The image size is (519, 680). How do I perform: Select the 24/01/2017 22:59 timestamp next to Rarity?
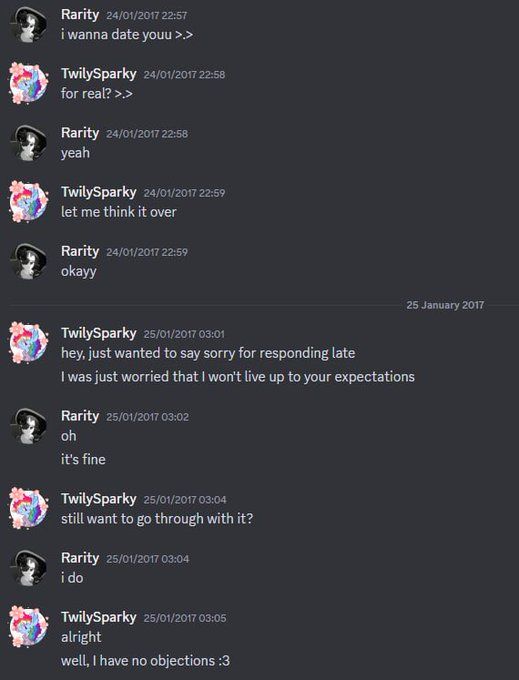147,252
